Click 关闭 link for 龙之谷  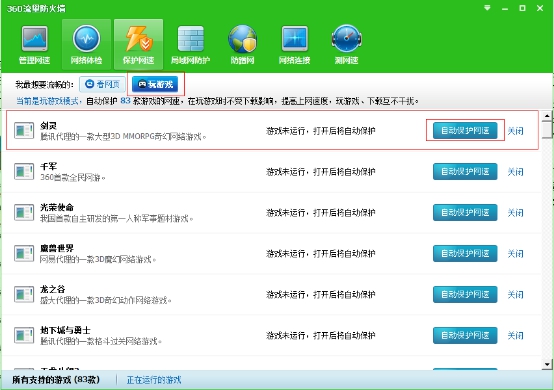(515, 295)
